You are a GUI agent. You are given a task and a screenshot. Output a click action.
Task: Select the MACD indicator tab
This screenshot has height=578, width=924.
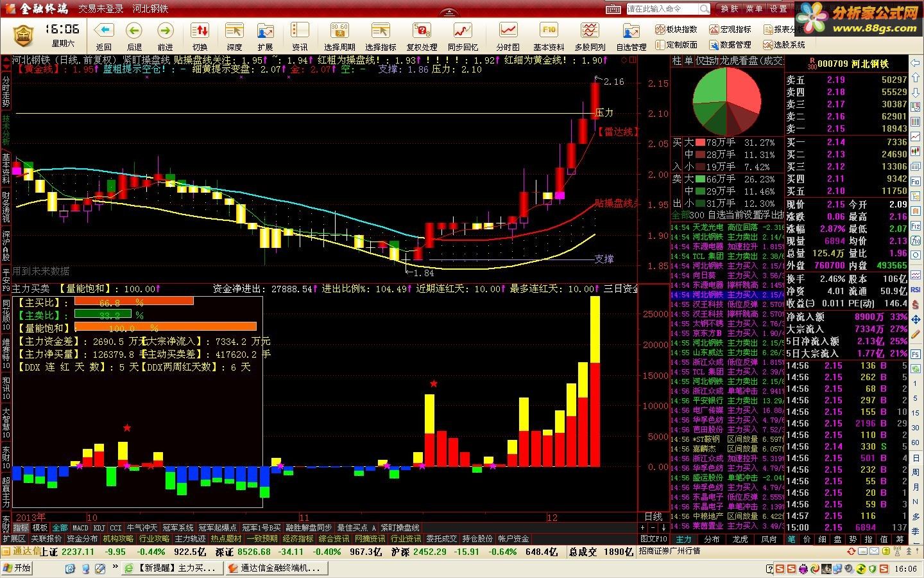(81, 528)
